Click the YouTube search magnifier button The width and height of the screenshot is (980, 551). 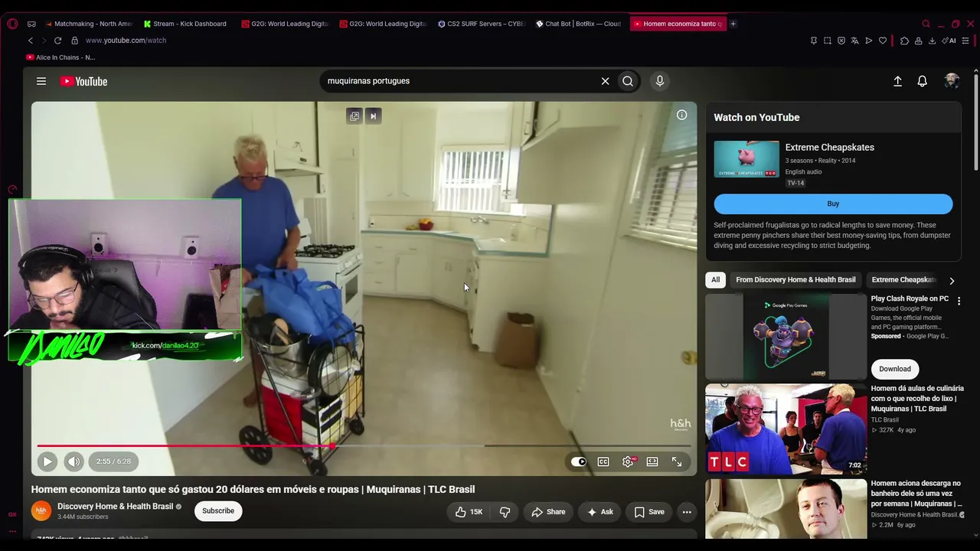pos(628,81)
